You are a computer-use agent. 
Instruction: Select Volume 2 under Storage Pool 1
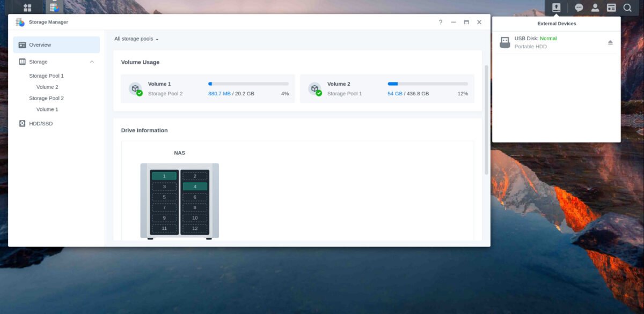coord(47,87)
